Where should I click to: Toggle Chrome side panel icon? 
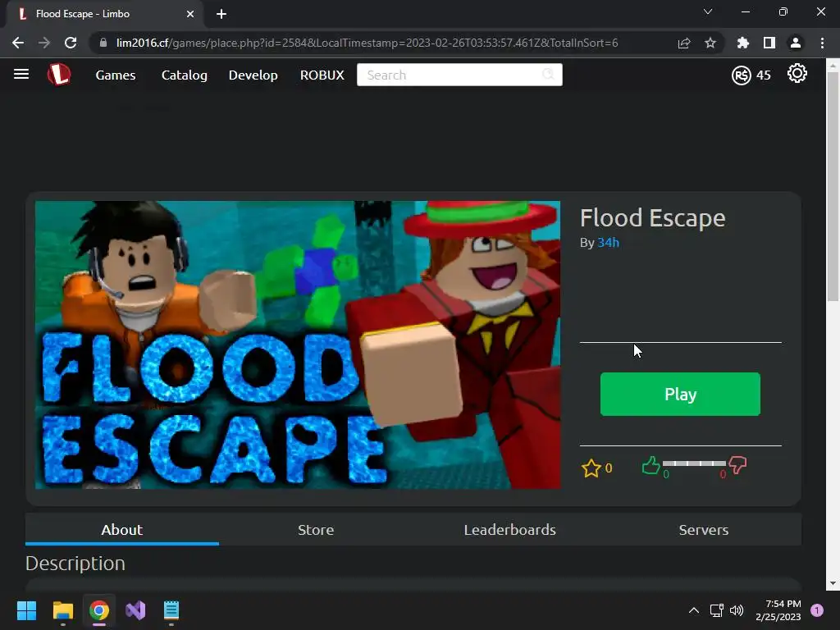[769, 43]
